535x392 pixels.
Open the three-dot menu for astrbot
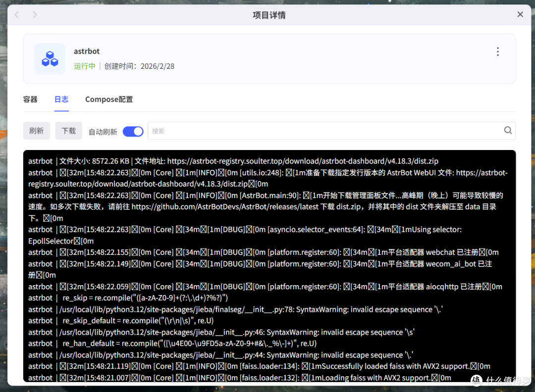tap(498, 51)
